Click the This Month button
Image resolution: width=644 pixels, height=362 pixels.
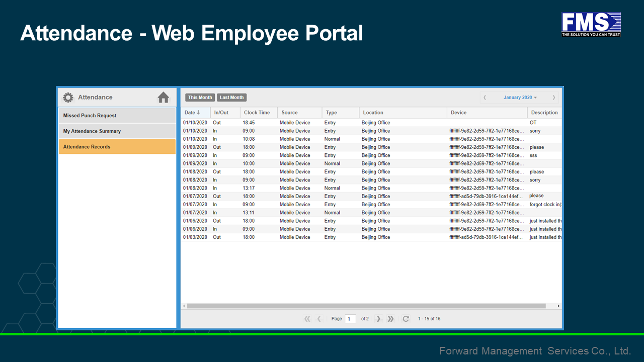click(200, 98)
